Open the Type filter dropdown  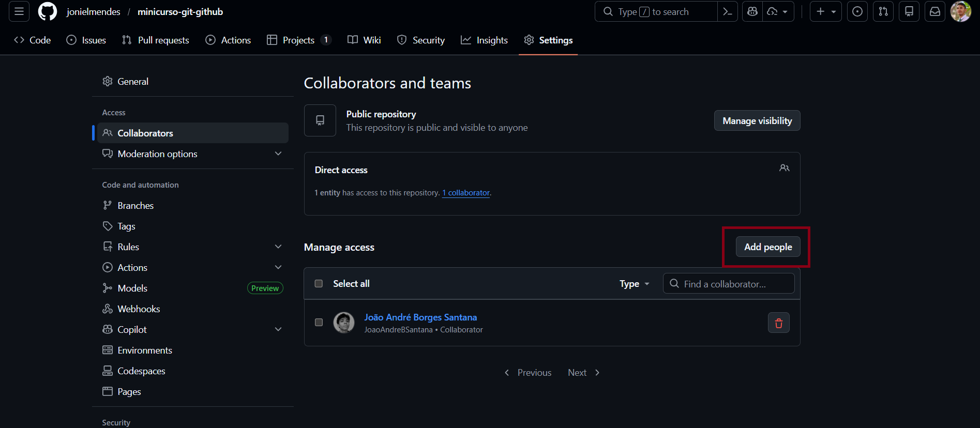pos(634,284)
